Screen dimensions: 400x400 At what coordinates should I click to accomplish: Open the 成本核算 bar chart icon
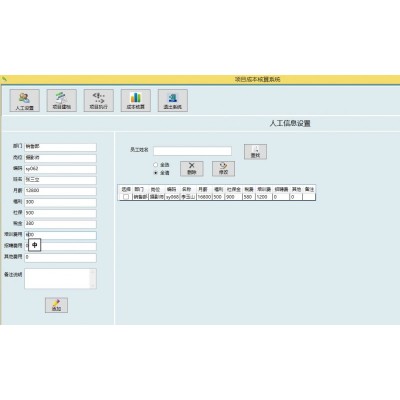click(136, 100)
